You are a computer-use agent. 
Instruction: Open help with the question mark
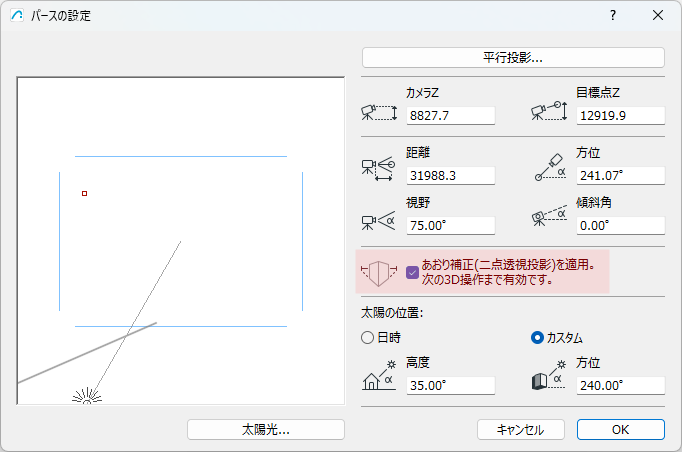(613, 16)
